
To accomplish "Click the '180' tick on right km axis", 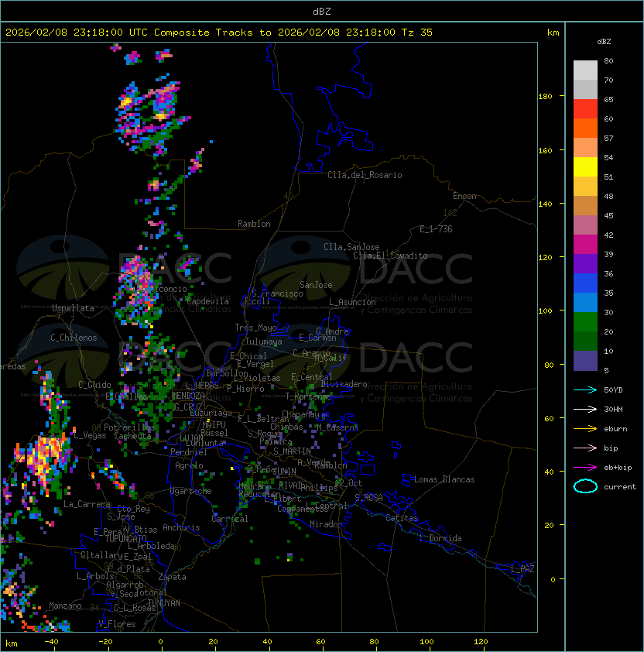I will tap(545, 97).
